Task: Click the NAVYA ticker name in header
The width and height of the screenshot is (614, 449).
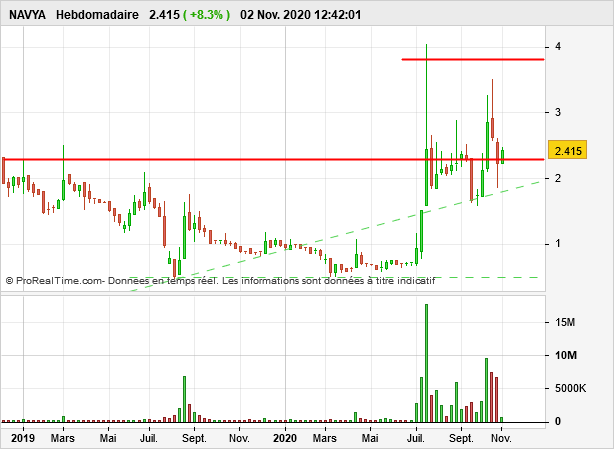Action: 27,15
